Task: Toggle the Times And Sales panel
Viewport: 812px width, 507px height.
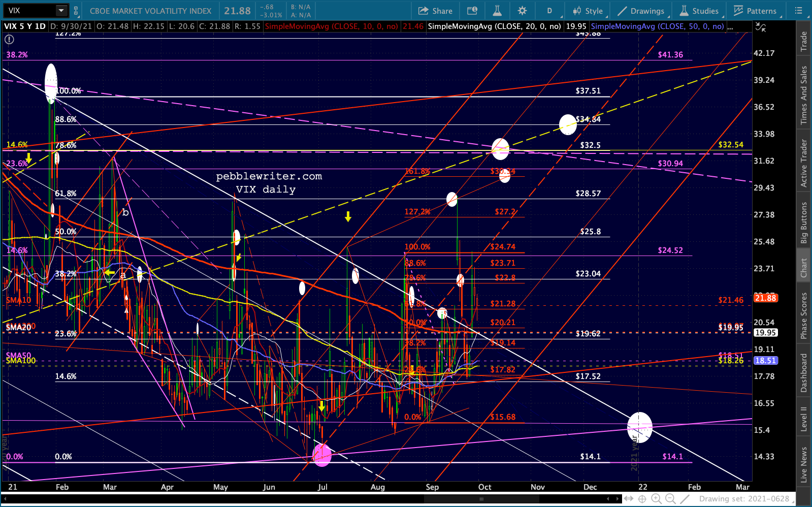Action: (x=804, y=96)
